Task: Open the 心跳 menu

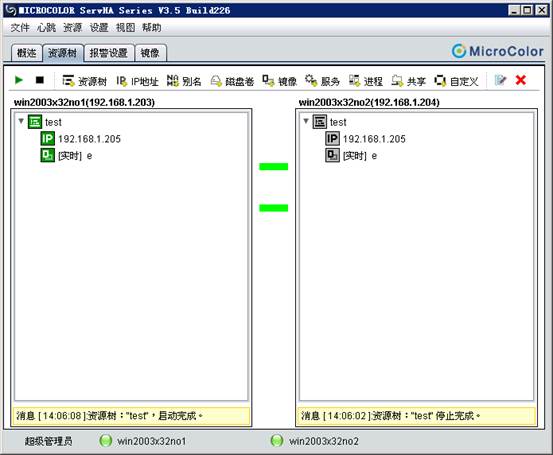Action: point(46,28)
